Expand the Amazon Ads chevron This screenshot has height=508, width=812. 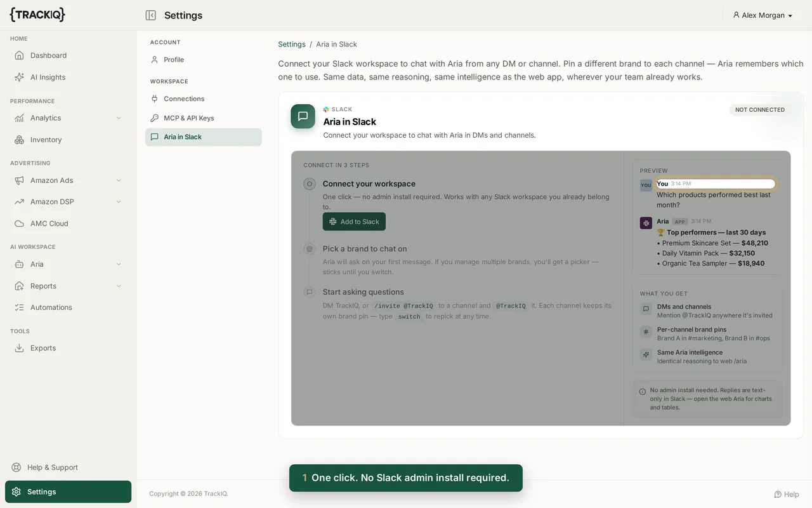[x=119, y=180]
